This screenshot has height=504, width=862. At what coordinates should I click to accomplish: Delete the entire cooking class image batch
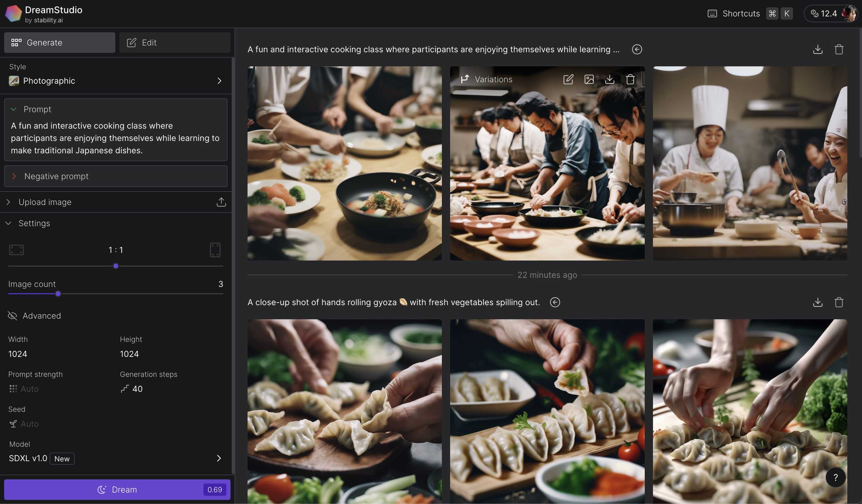839,49
